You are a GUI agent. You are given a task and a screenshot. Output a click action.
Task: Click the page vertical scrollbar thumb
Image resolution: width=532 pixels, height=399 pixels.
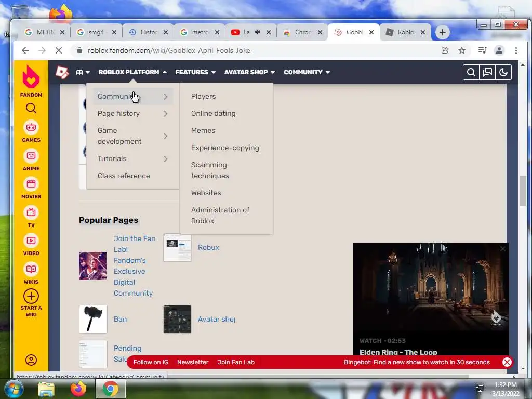click(523, 191)
